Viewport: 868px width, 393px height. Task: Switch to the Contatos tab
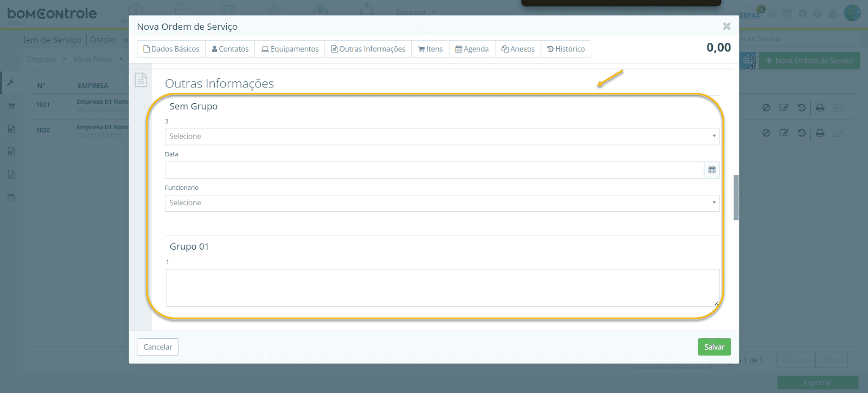pyautogui.click(x=230, y=49)
